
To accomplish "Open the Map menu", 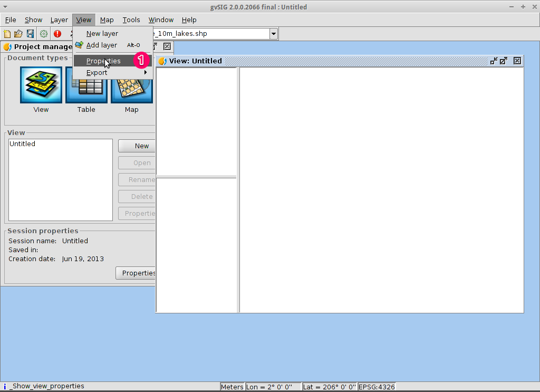I will point(107,20).
